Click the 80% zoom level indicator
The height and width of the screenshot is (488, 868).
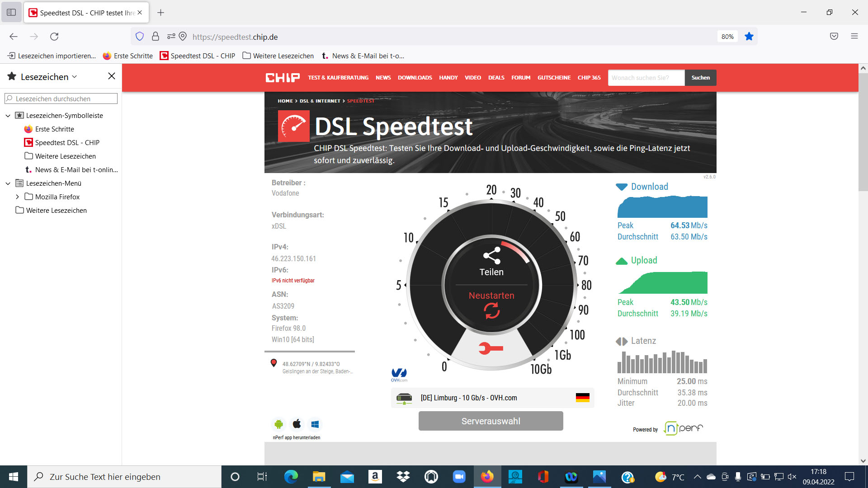727,37
